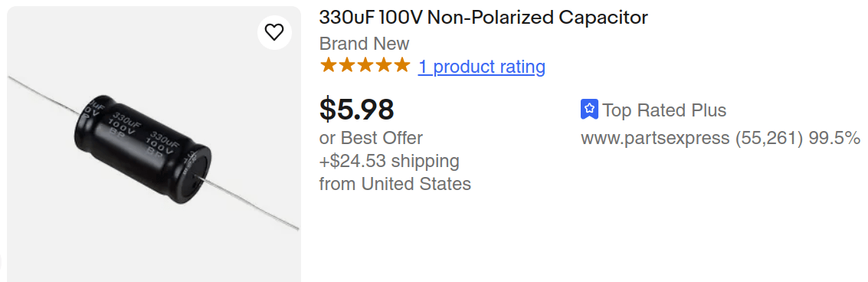Open the 1 product rating link
Viewport: 868px width, 282px height.
[482, 67]
